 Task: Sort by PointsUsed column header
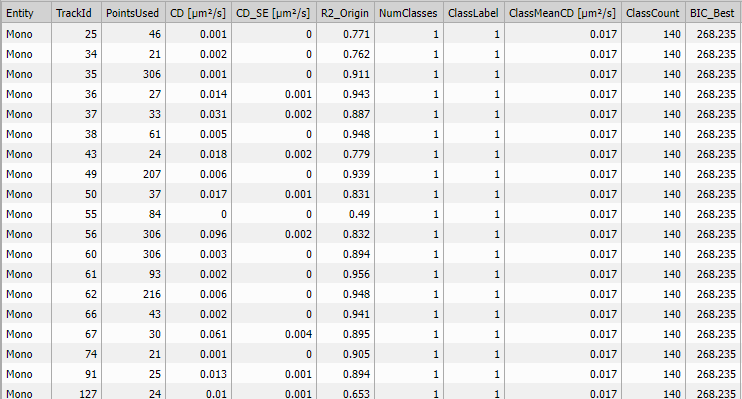[133, 13]
